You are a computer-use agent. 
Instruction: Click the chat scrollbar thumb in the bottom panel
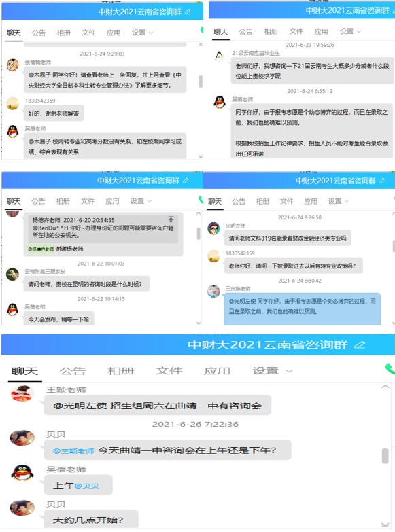click(385, 456)
